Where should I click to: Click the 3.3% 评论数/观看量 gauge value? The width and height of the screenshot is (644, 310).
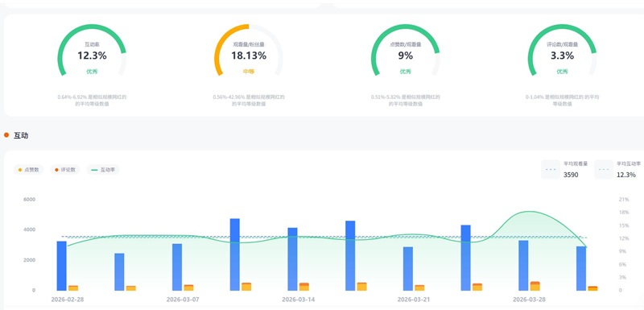pyautogui.click(x=562, y=56)
